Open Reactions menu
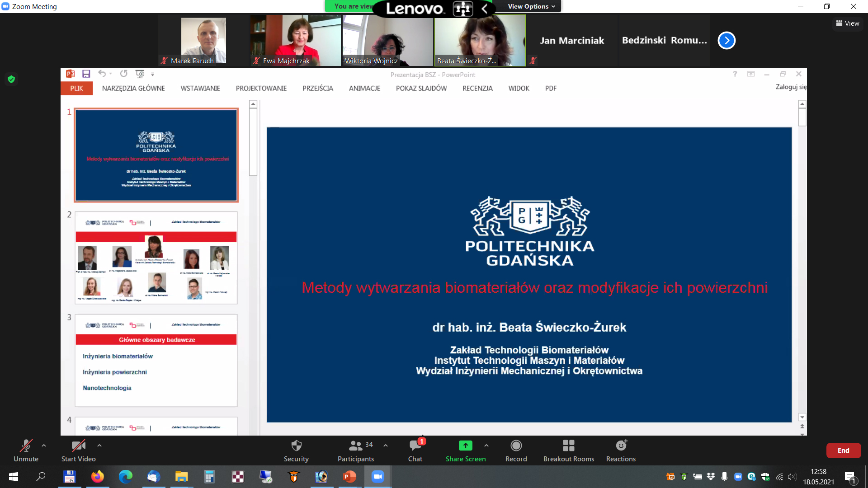This screenshot has height=488, width=868. tap(621, 450)
